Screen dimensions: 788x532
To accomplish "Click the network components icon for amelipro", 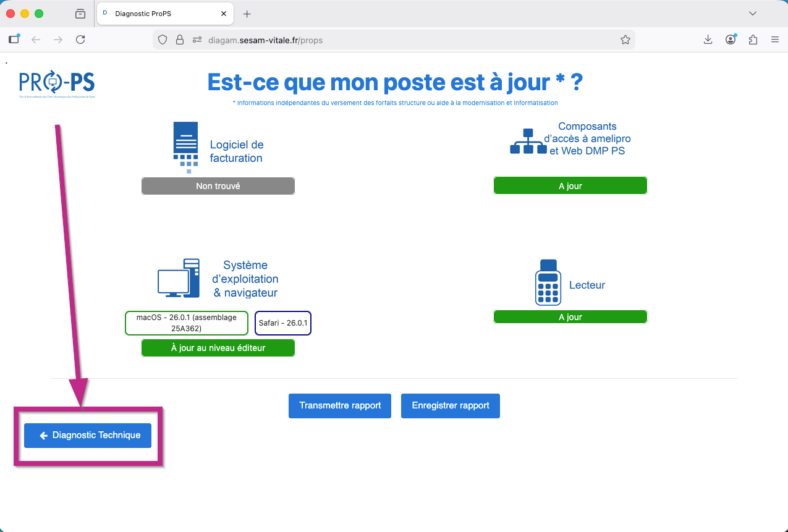I will click(528, 141).
